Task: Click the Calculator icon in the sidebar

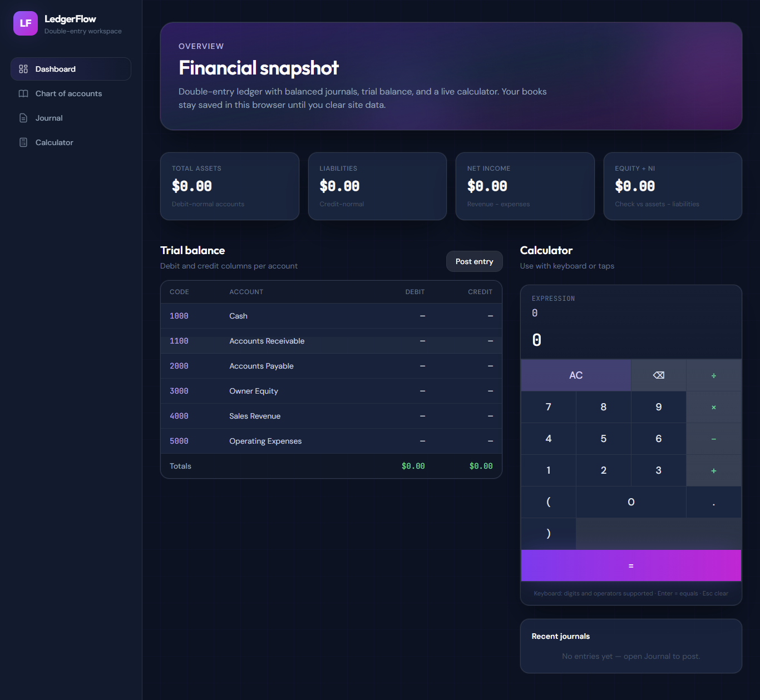Action: click(x=23, y=142)
